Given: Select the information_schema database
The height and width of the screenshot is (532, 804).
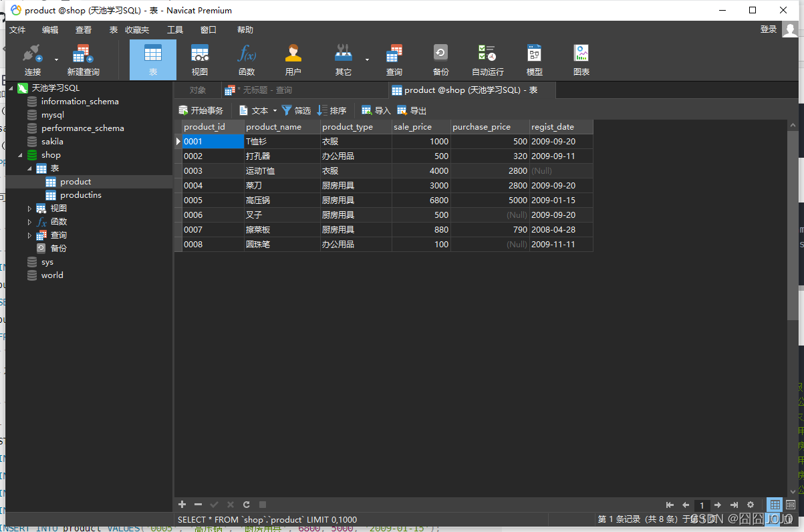Looking at the screenshot, I should [x=80, y=102].
